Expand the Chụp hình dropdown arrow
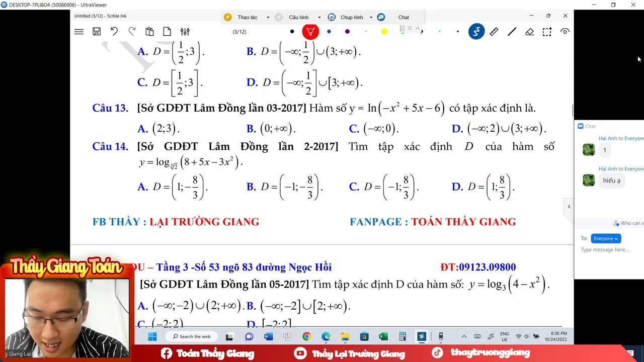Image resolution: width=644 pixels, height=362 pixels. (x=371, y=17)
